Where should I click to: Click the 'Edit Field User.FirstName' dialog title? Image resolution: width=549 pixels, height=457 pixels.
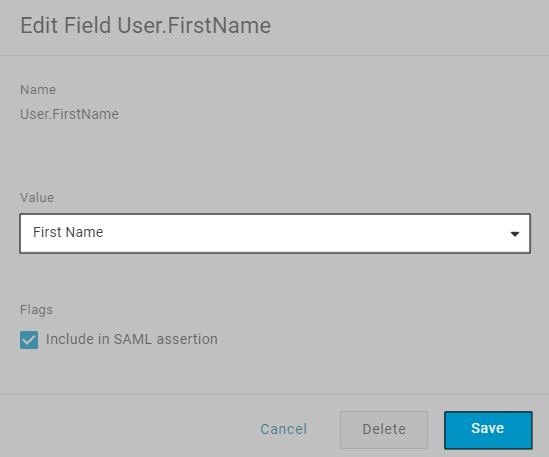pyautogui.click(x=146, y=26)
